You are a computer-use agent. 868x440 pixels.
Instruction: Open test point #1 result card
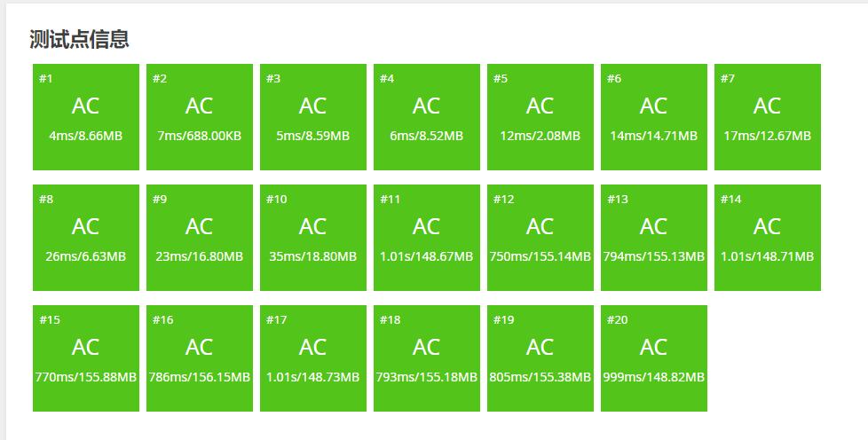pos(86,117)
